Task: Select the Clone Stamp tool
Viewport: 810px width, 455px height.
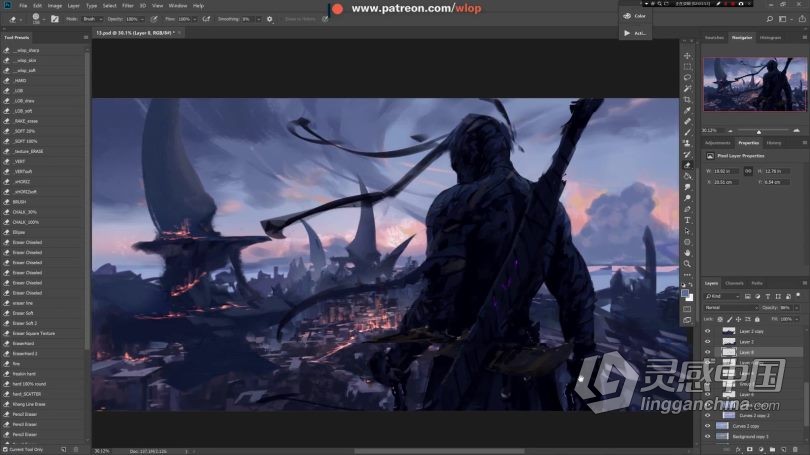Action: pyautogui.click(x=687, y=143)
